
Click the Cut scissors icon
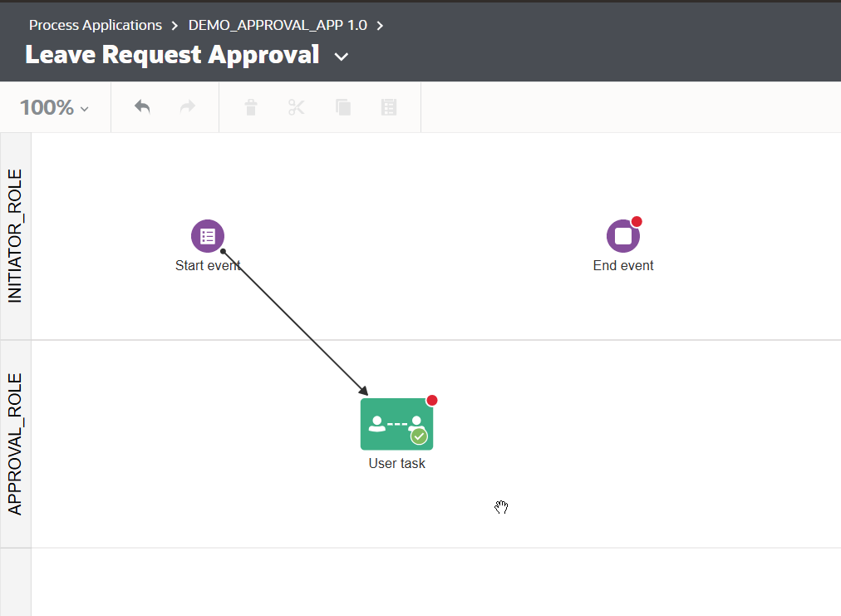coord(297,107)
